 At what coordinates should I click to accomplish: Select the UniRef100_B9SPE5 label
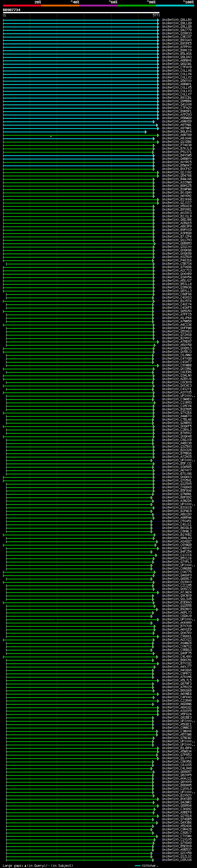click(x=177, y=43)
